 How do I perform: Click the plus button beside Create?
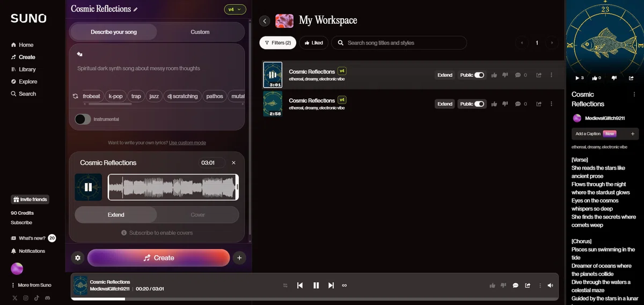pos(239,258)
